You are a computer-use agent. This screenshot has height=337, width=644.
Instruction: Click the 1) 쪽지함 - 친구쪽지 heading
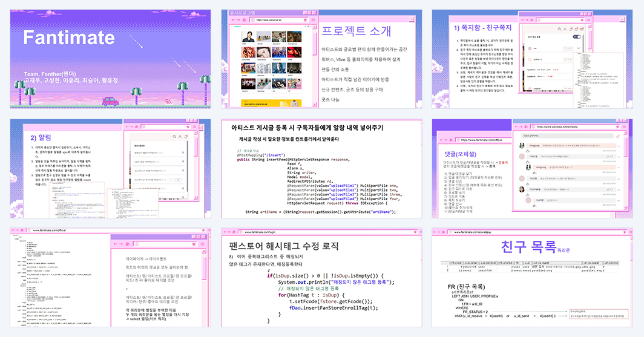483,27
